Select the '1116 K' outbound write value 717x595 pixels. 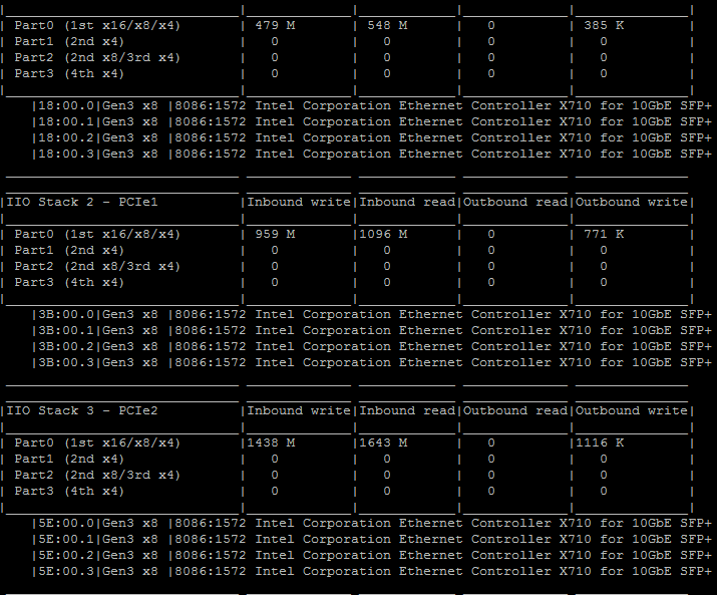click(599, 443)
